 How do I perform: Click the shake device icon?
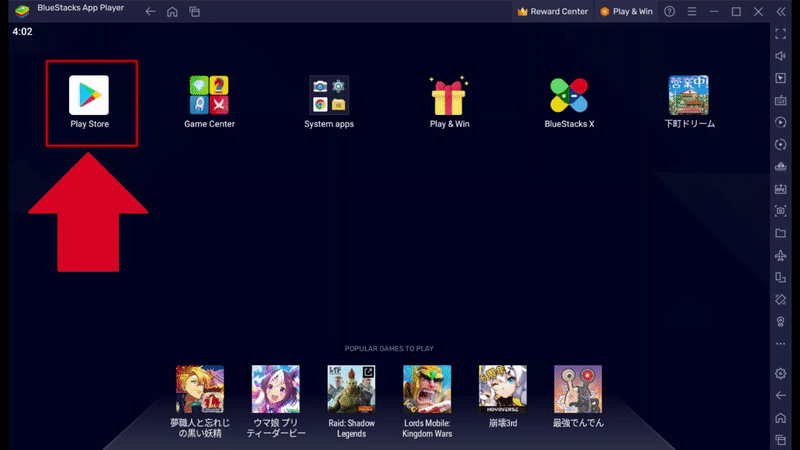[781, 299]
